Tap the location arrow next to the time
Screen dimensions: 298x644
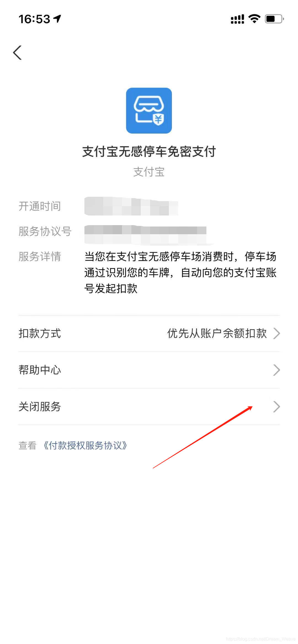57,19
